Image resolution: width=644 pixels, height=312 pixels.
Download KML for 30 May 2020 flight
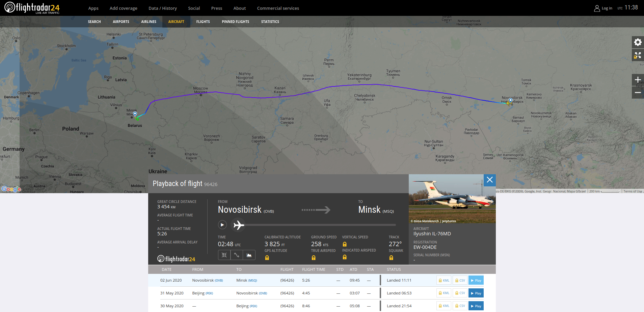(x=444, y=306)
